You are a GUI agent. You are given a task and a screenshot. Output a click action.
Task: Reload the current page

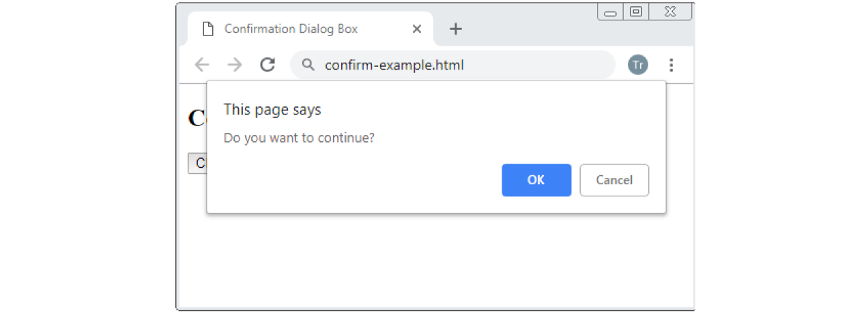267,65
